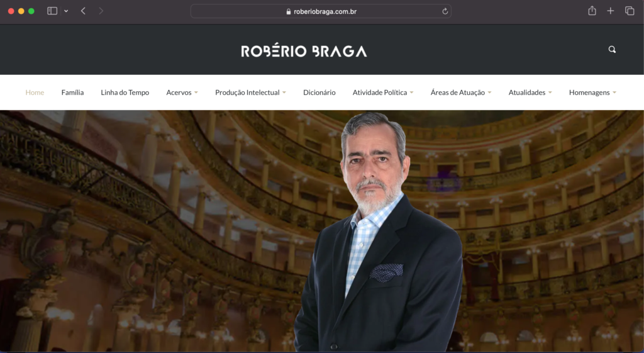Select the Home menu item

[35, 92]
